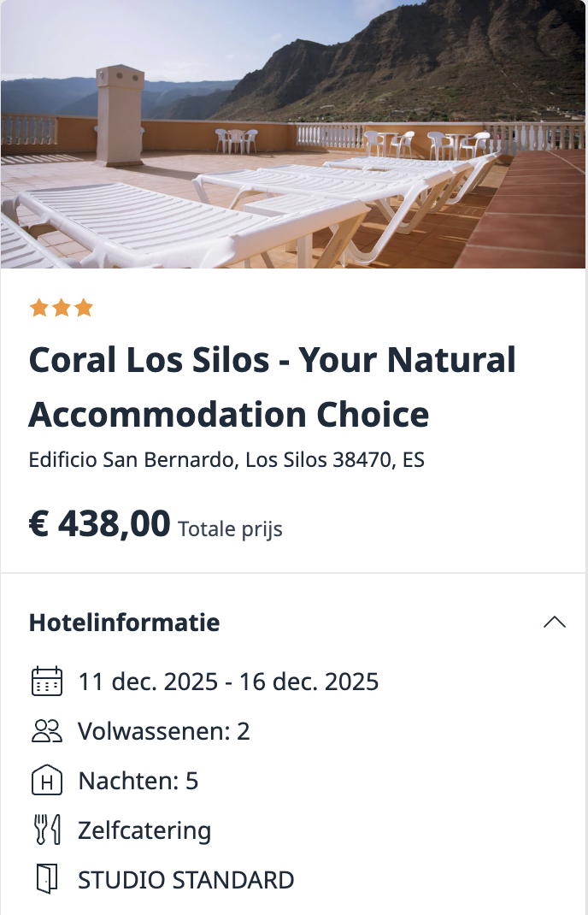Screen dimensions: 588x915
Task: Click 'Totale prijs' label
Action: (x=230, y=528)
